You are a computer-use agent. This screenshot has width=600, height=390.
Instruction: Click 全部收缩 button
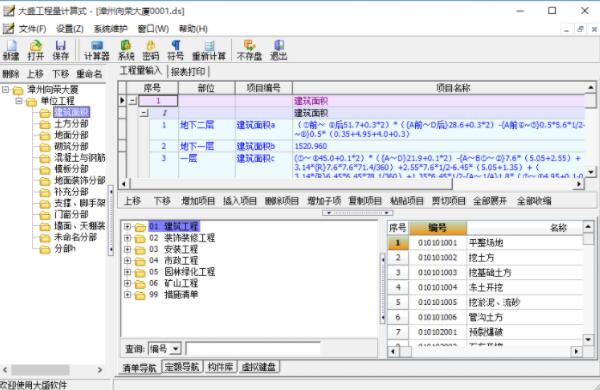tap(534, 201)
